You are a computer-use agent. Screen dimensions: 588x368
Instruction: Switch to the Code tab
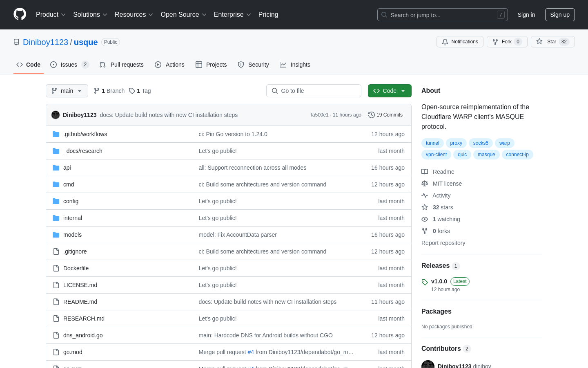click(29, 65)
